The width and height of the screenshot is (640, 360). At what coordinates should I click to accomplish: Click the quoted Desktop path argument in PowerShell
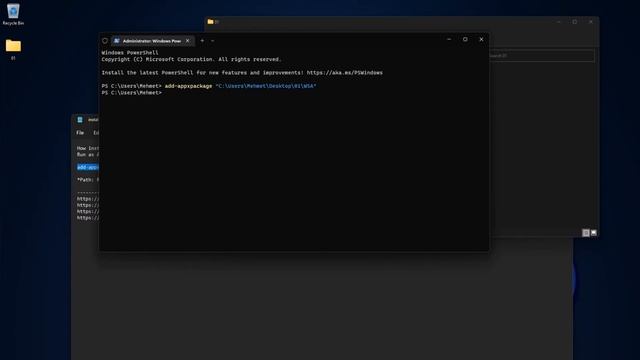click(x=266, y=86)
